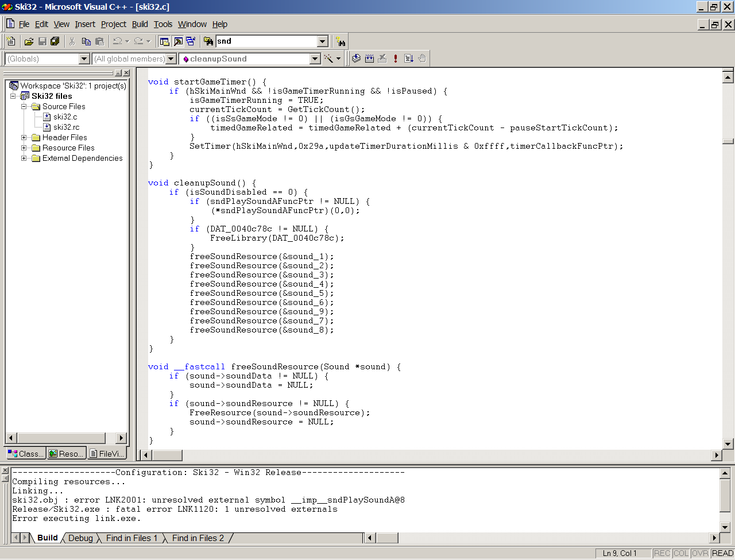Toggle the Workspace window button
This screenshot has width=735, height=560.
[164, 41]
